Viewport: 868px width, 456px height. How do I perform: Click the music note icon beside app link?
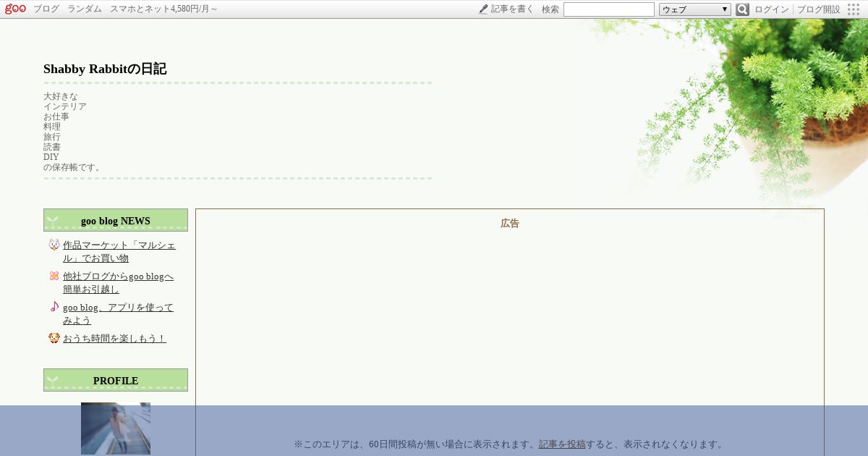(54, 306)
